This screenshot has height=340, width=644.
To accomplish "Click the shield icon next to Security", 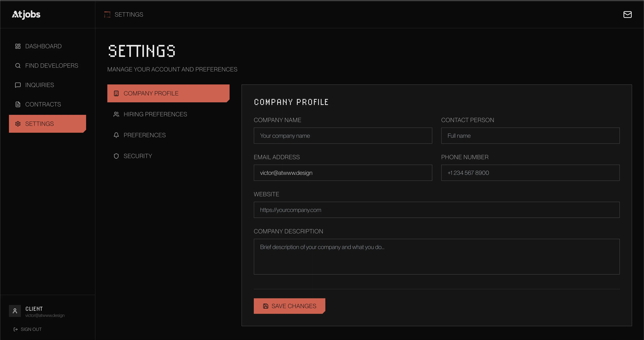I will (x=116, y=156).
